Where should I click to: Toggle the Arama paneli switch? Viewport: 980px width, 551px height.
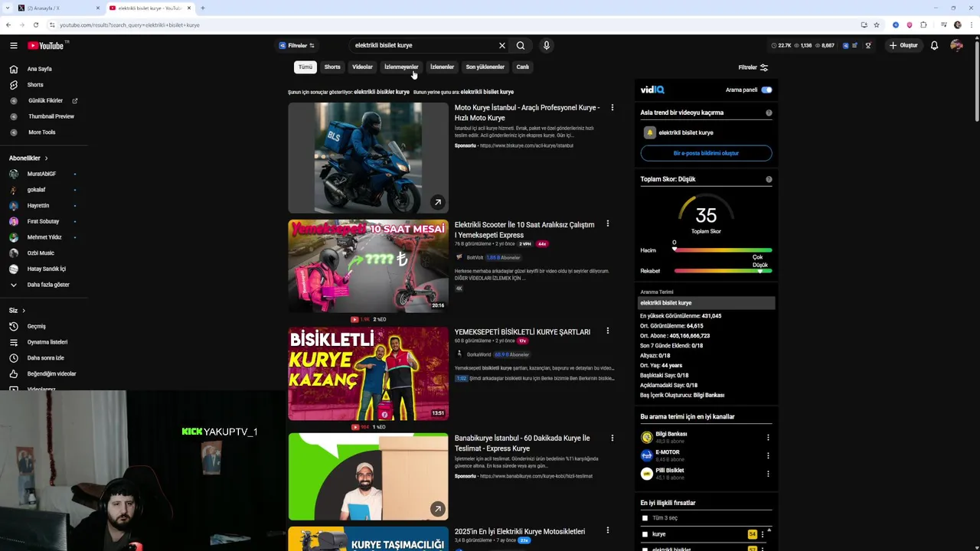(766, 90)
